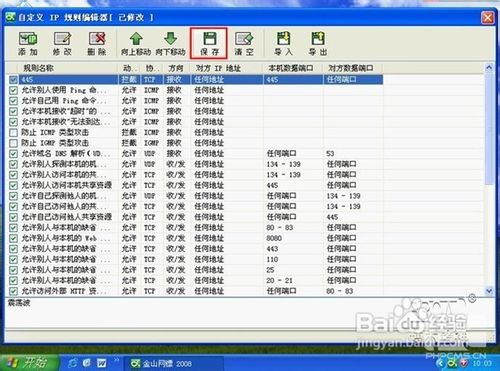The image size is (500, 371).
Task: Launch Word from the quick launch bar
Action: pyautogui.click(x=102, y=363)
